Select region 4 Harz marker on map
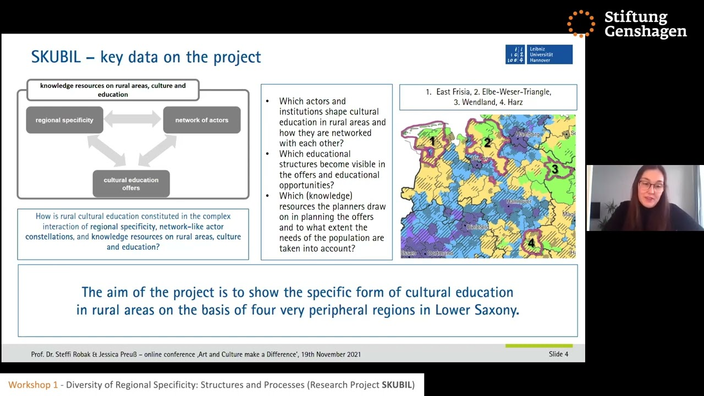Viewport: 704px width, 396px height. 531,243
